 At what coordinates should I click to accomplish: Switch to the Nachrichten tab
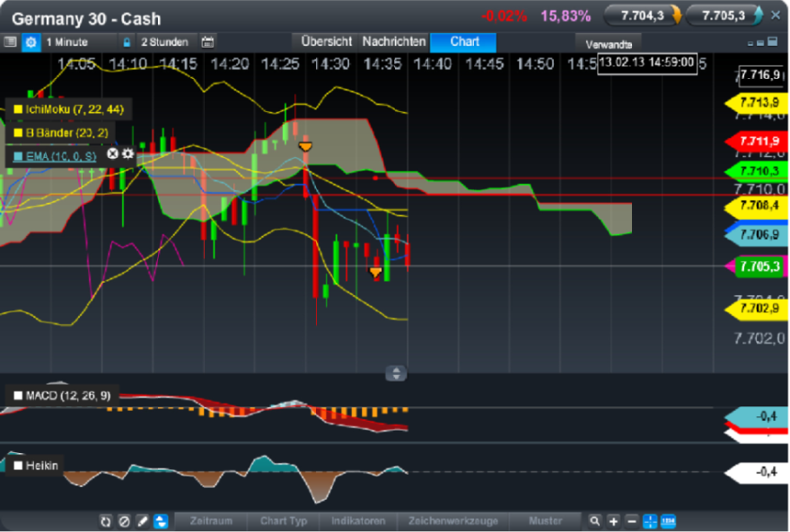tap(393, 42)
